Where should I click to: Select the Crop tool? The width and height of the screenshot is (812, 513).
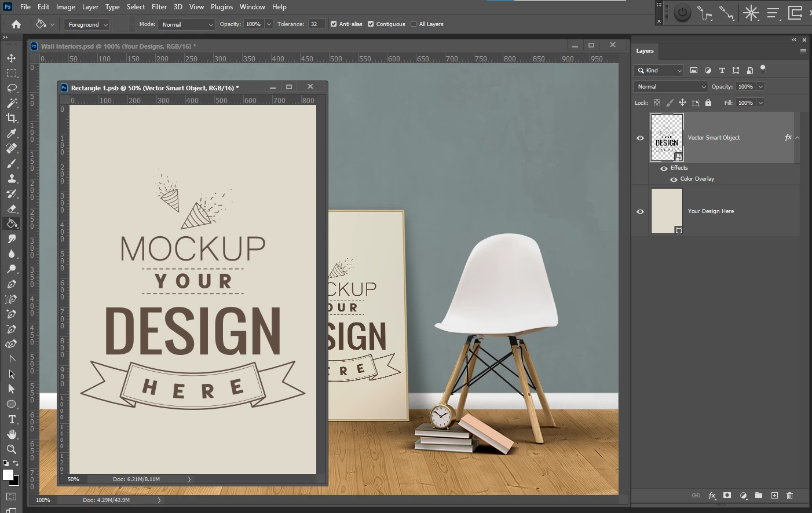12,118
